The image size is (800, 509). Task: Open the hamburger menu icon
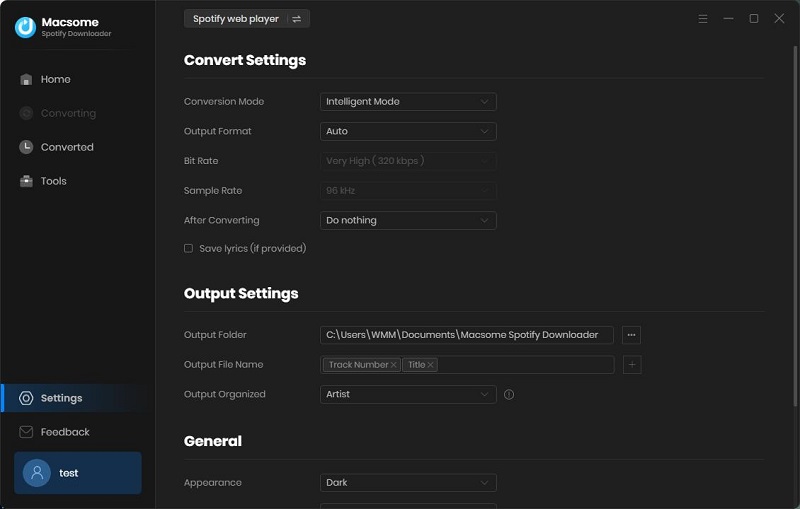click(x=703, y=19)
